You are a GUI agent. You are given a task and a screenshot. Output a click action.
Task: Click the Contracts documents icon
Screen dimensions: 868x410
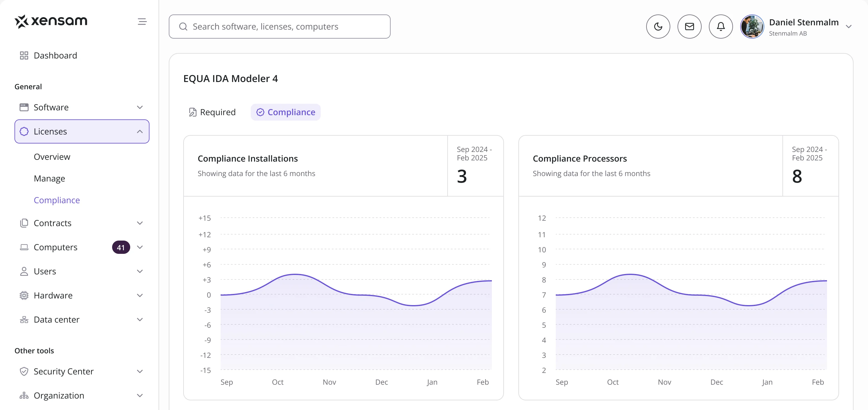coord(24,223)
